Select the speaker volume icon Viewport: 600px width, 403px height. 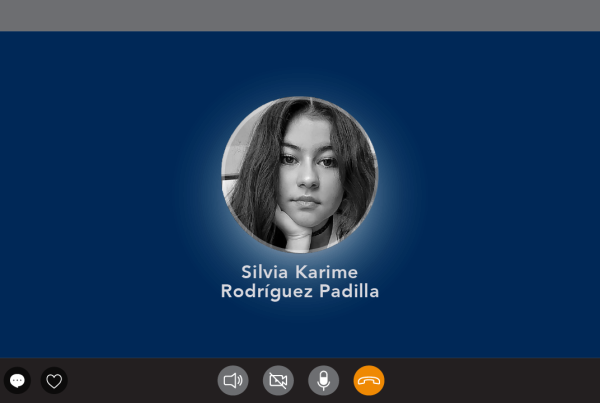pyautogui.click(x=233, y=380)
